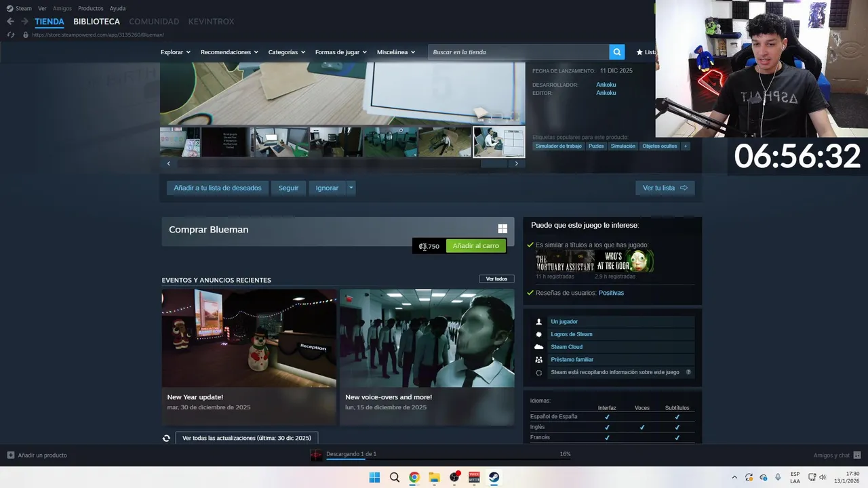Click the Ver todos events button
Image resolution: width=868 pixels, height=488 pixels.
point(496,279)
